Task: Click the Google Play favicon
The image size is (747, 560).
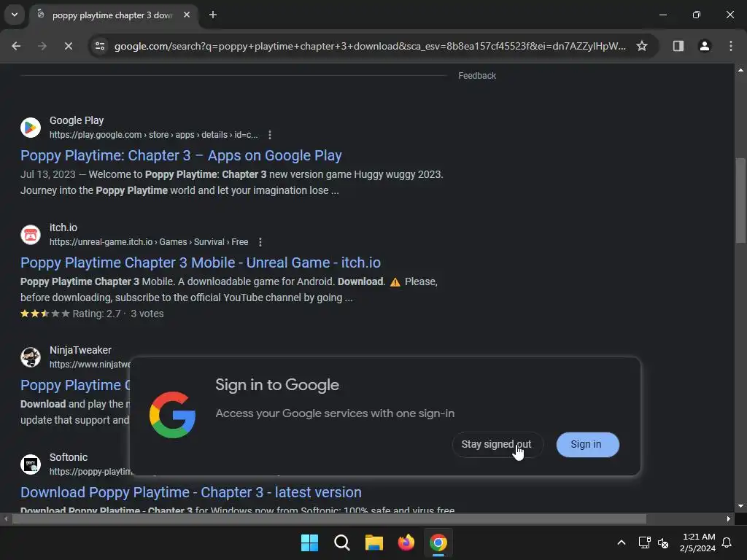Action: (31, 128)
